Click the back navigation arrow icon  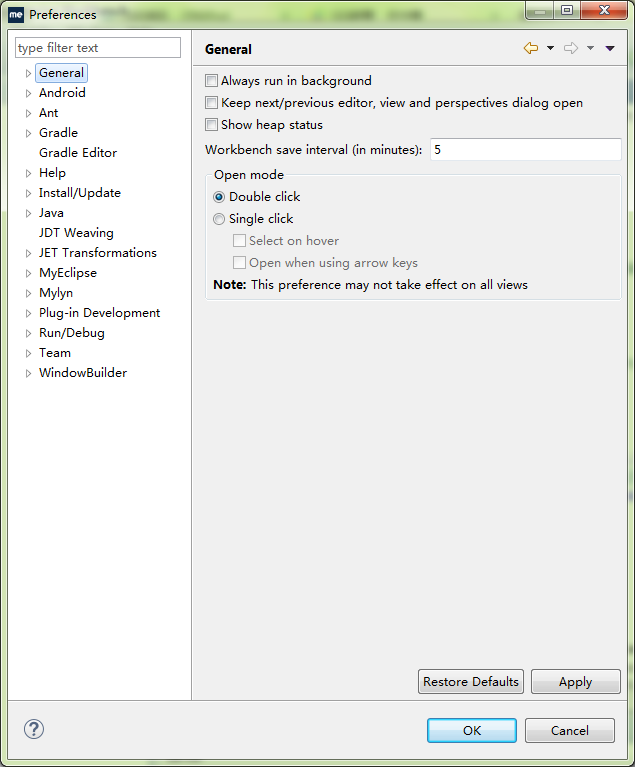(x=531, y=48)
